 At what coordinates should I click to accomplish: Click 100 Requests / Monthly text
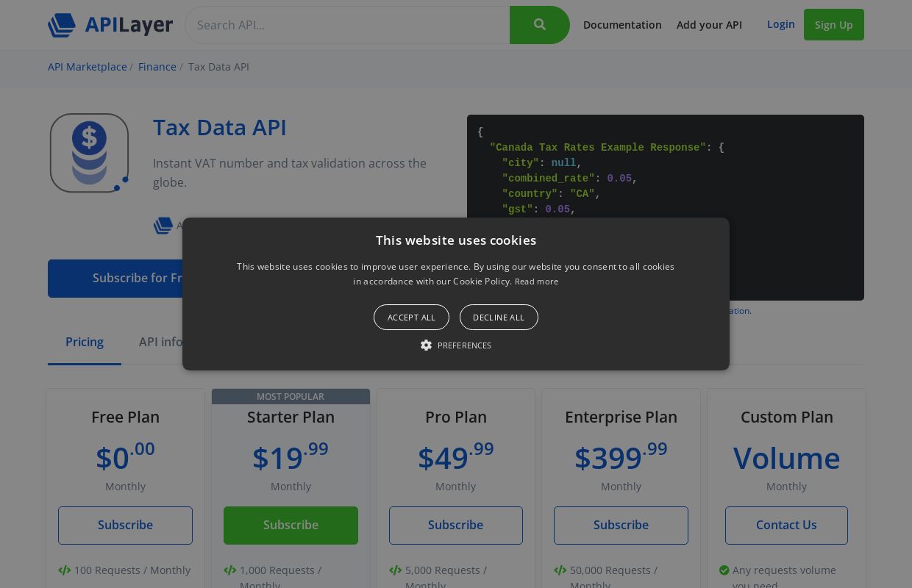click(132, 570)
